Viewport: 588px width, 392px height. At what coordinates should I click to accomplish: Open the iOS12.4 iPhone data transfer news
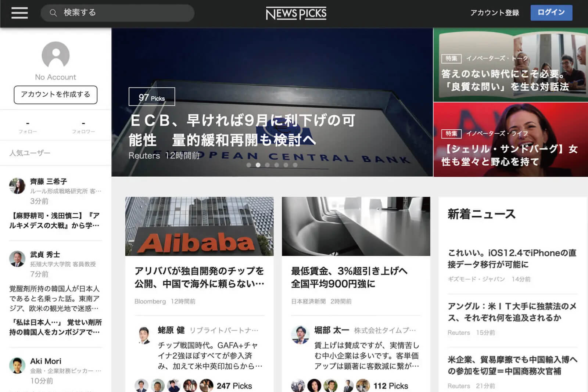[x=512, y=259]
